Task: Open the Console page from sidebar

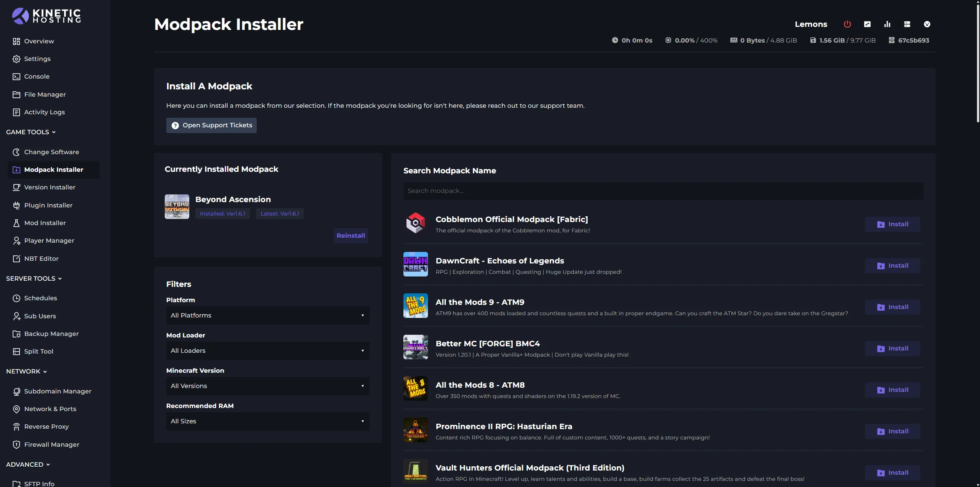Action: pyautogui.click(x=37, y=76)
